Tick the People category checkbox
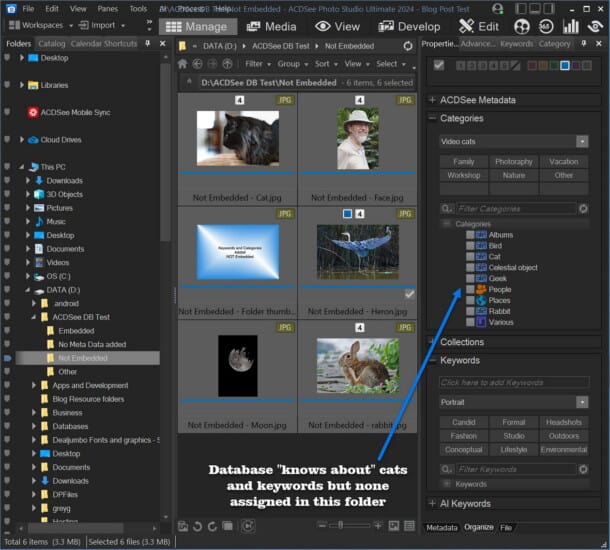The width and height of the screenshot is (610, 550). pyautogui.click(x=470, y=290)
